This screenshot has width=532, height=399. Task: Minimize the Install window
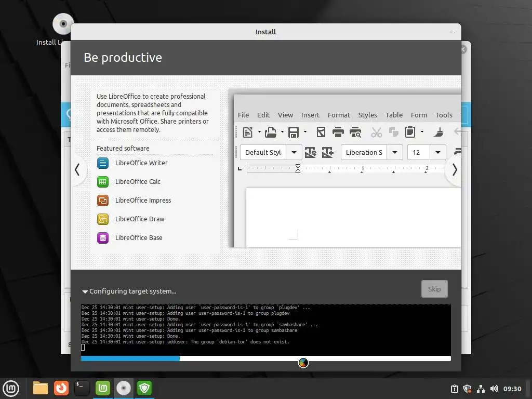(x=453, y=33)
